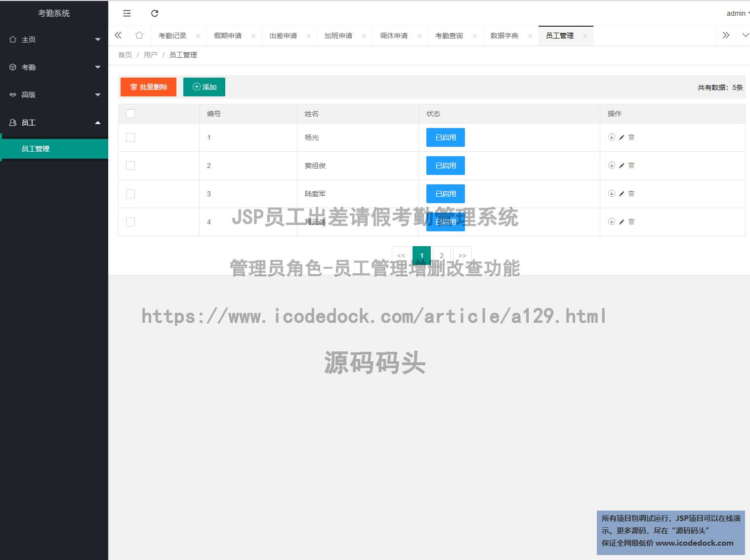This screenshot has width=750, height=560.
Task: Click the 员工 user icon in the sidebar
Action: pos(13,123)
